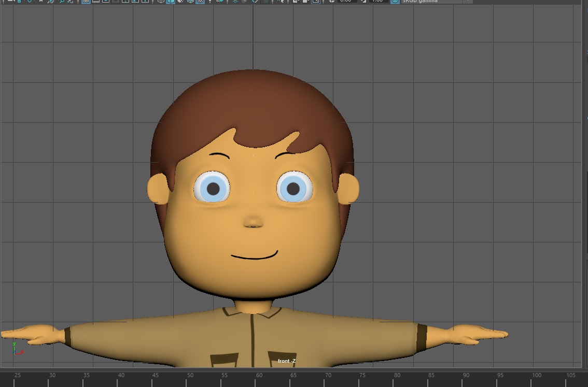Click the smooth shade all icon

pyautogui.click(x=171, y=2)
